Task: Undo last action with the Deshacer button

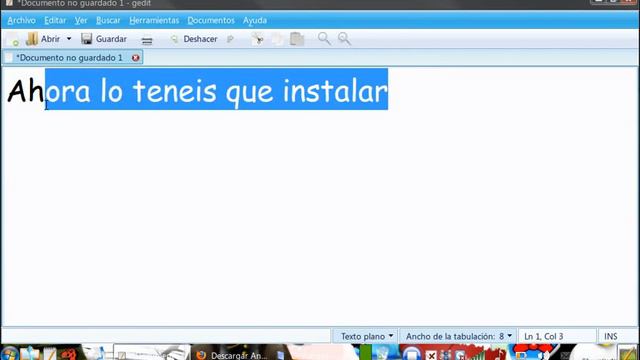Action: [x=194, y=39]
